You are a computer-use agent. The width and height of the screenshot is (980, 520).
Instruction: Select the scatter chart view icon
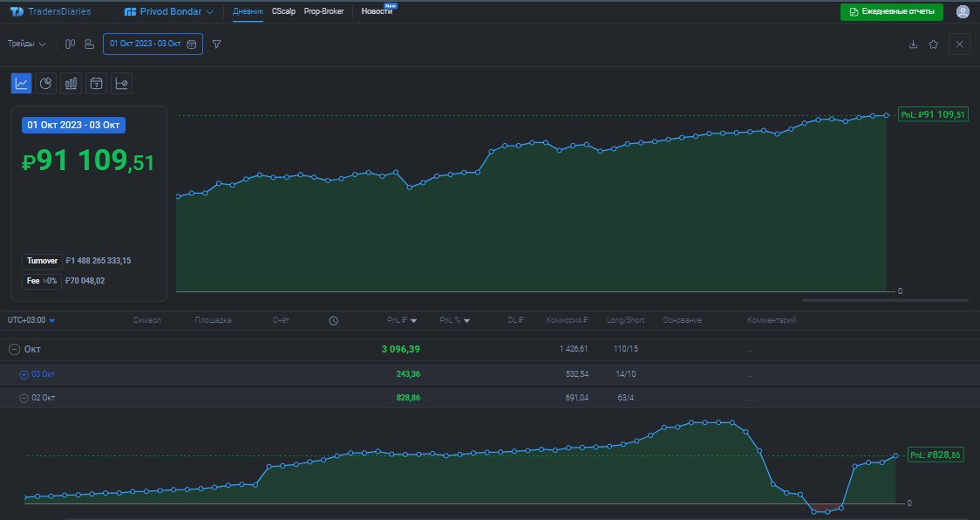point(122,83)
